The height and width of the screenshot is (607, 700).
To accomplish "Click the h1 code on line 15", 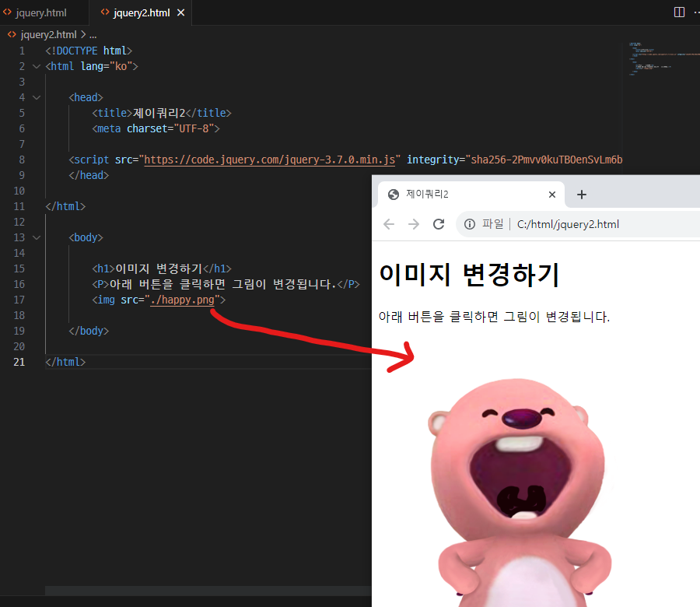I will [162, 268].
